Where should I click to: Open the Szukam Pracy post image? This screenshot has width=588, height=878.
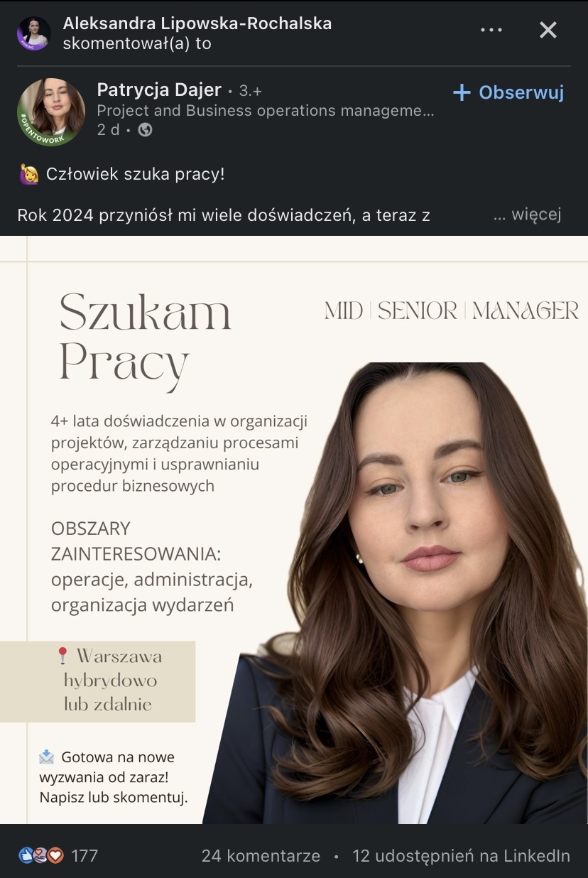coord(294,530)
